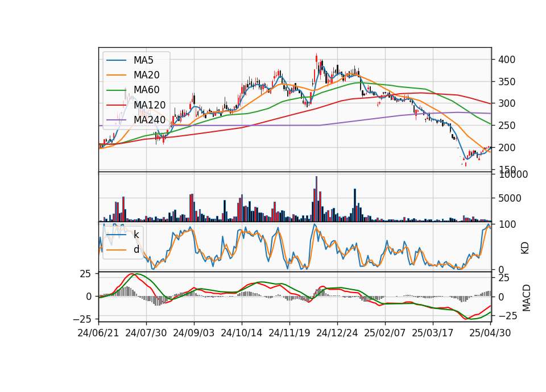The width and height of the screenshot is (546, 392).
Task: Click the purple MA240 legend line sample
Action: (x=116, y=120)
